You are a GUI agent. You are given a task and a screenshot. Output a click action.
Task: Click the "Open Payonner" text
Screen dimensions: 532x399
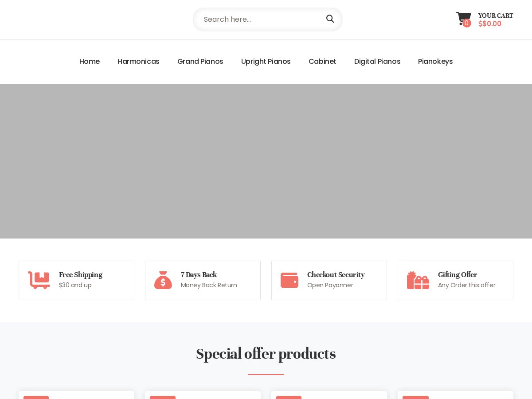[x=330, y=285]
